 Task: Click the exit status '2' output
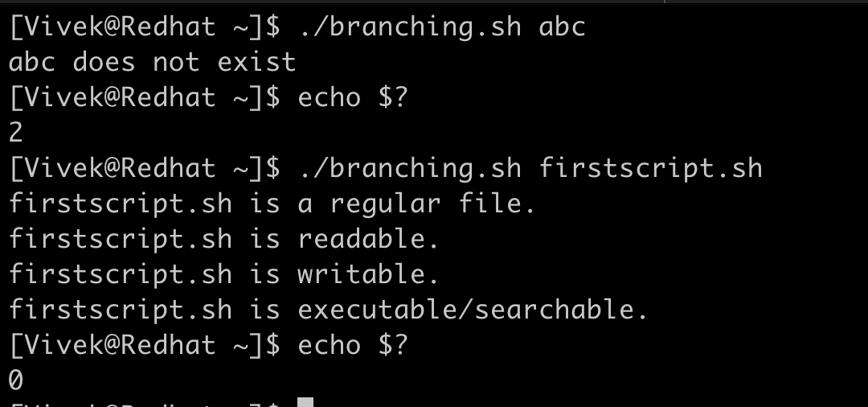(x=16, y=133)
